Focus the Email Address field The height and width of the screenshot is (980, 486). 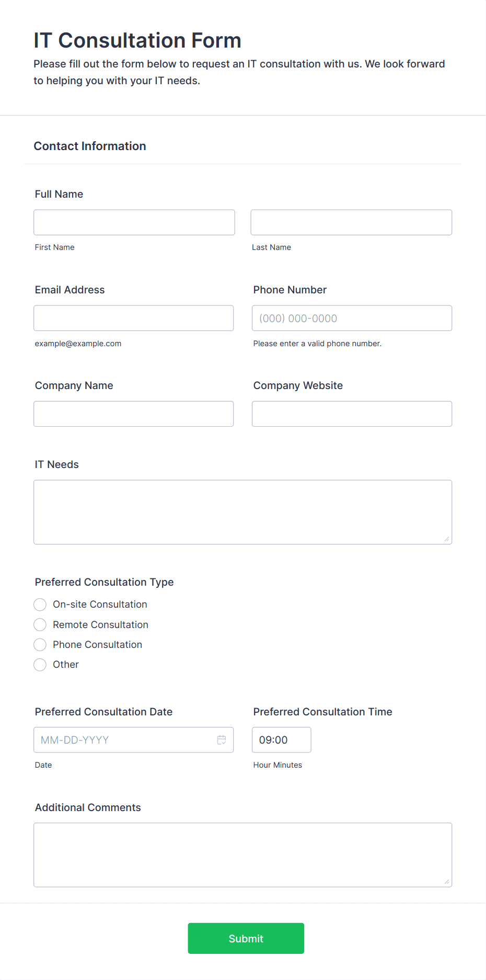coord(133,317)
